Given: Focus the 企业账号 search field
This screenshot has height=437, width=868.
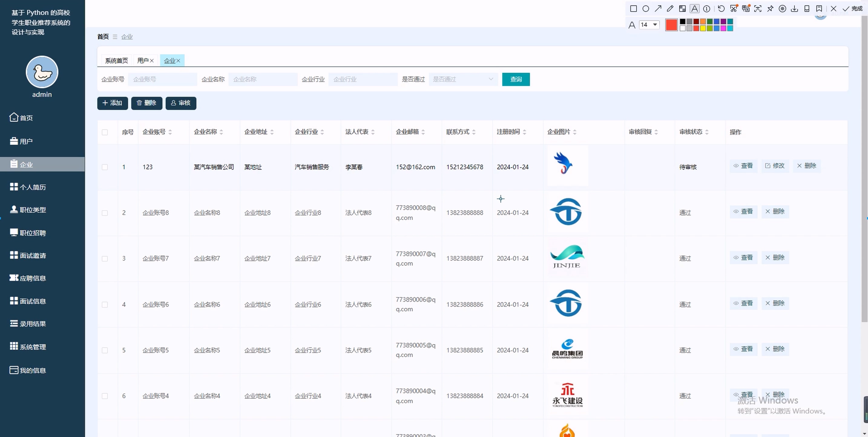Looking at the screenshot, I should tap(163, 79).
